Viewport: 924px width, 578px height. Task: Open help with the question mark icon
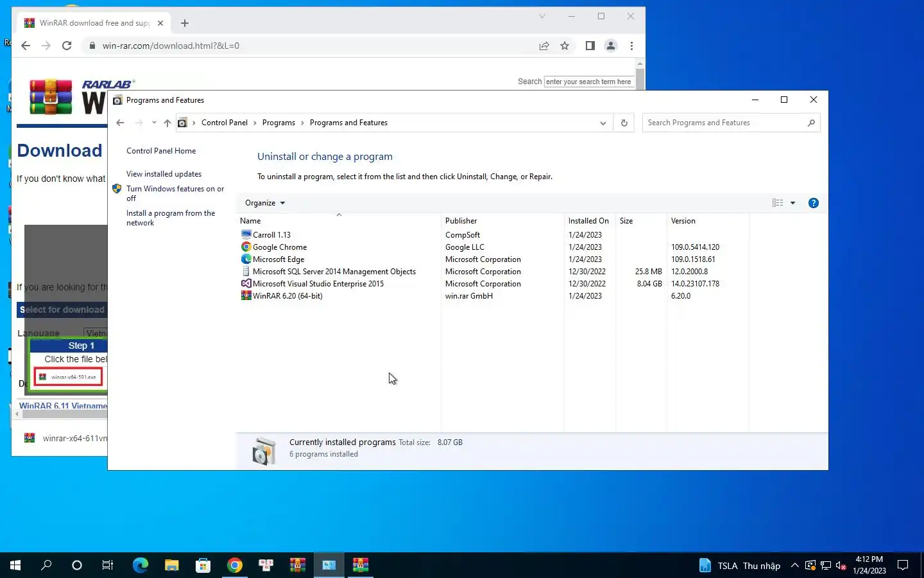813,203
